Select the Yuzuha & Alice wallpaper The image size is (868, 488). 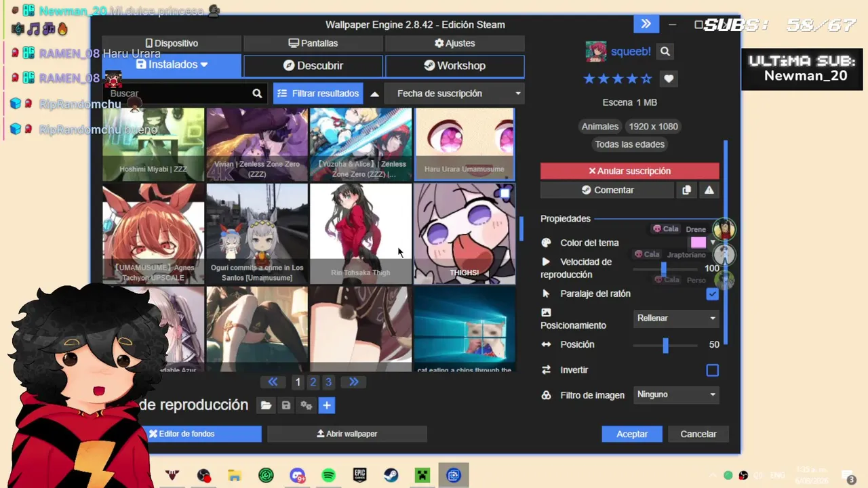(361, 144)
